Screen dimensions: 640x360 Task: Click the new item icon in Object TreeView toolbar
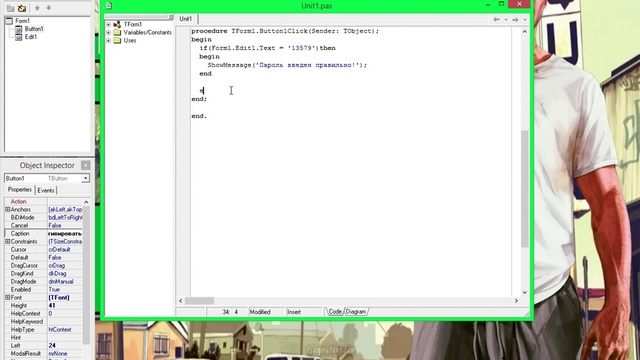tap(10, 8)
